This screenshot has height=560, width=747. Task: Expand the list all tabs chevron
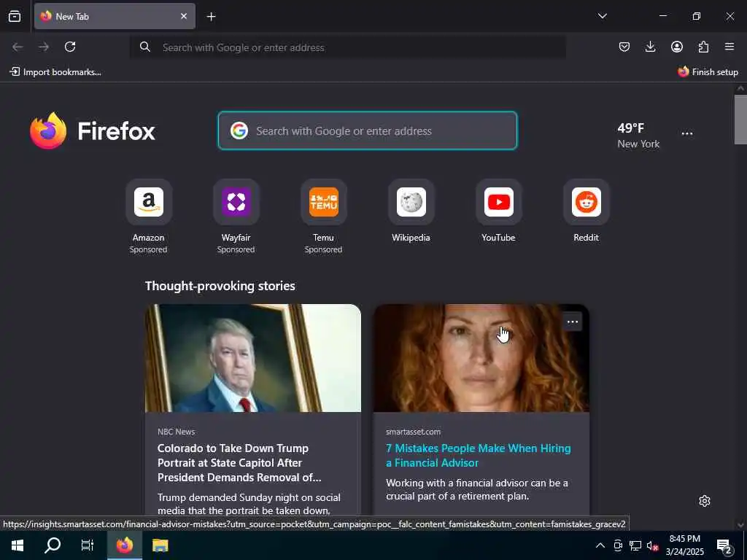(x=602, y=16)
